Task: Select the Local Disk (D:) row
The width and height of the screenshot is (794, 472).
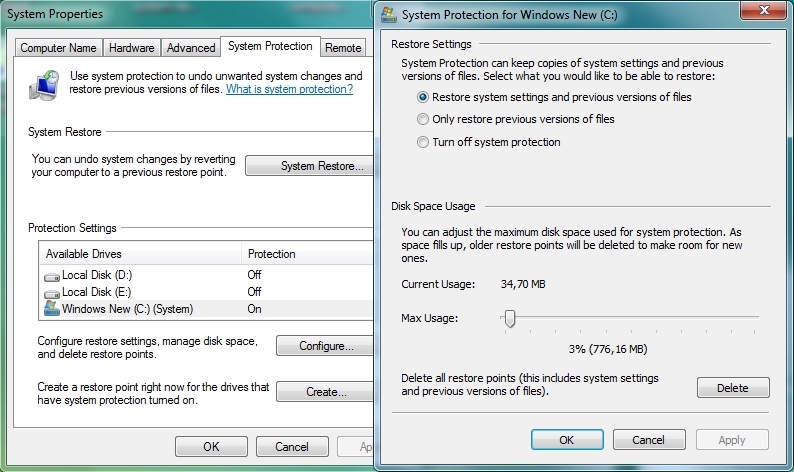Action: click(x=207, y=275)
